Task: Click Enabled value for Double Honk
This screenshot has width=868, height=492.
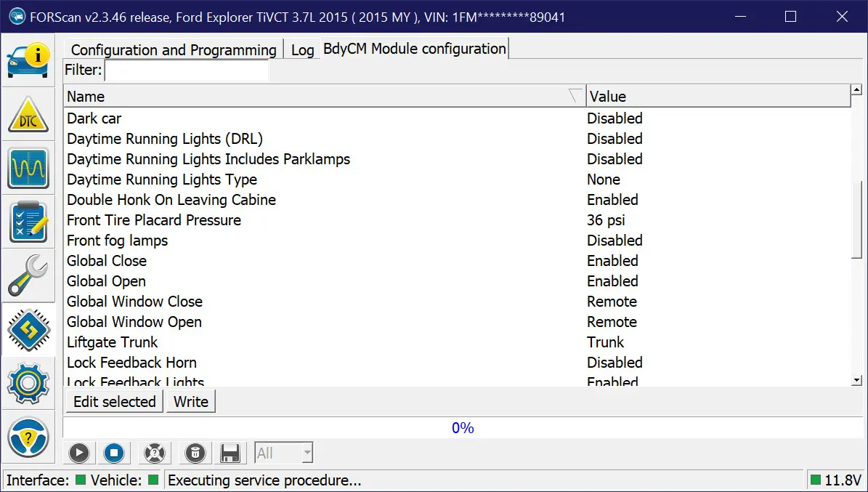Action: 612,200
